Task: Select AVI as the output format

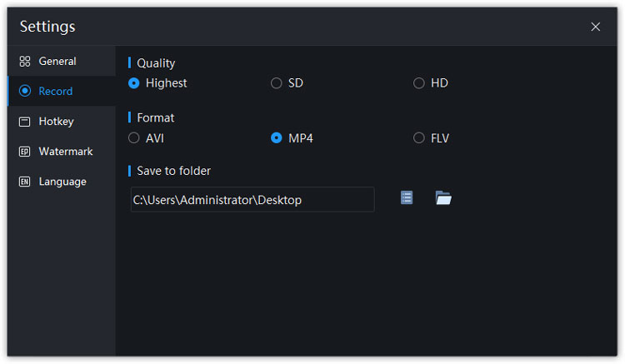Action: tap(134, 138)
